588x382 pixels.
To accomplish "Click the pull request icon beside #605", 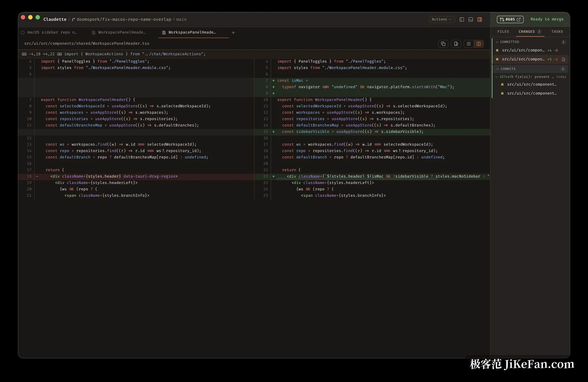I will 502,20.
